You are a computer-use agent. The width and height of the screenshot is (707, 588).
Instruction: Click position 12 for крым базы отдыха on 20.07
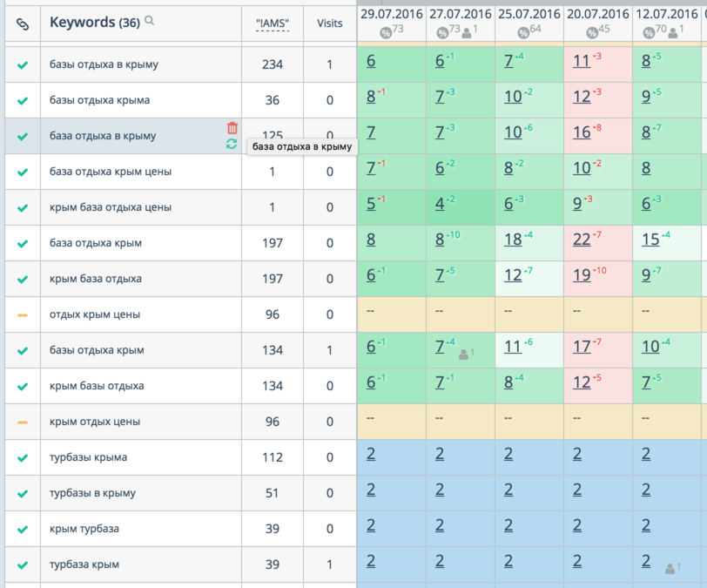[582, 382]
